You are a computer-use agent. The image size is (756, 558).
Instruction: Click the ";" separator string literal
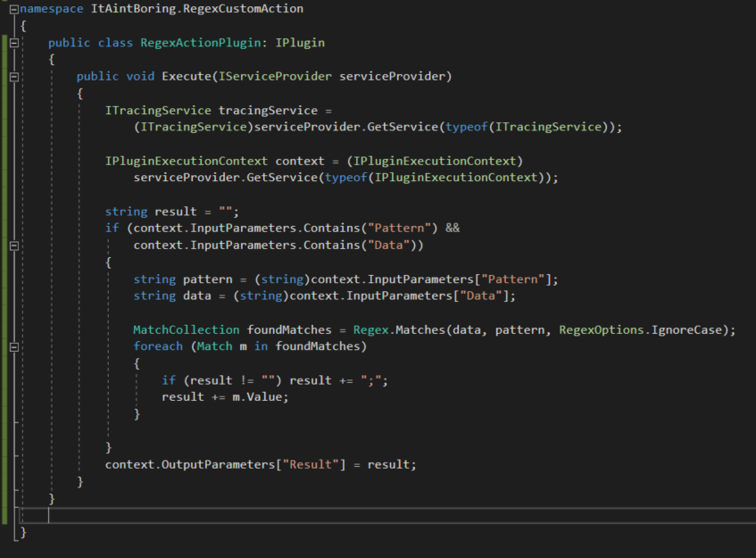click(370, 380)
